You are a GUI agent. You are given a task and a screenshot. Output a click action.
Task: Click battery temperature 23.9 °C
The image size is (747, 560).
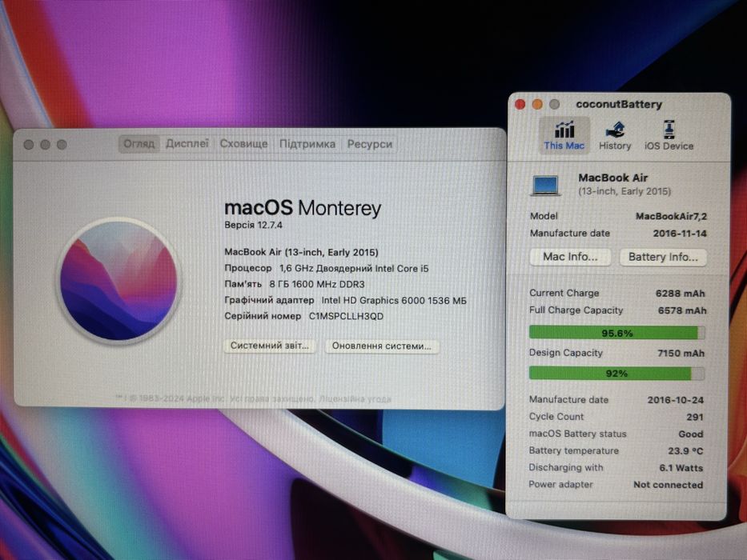pos(685,451)
